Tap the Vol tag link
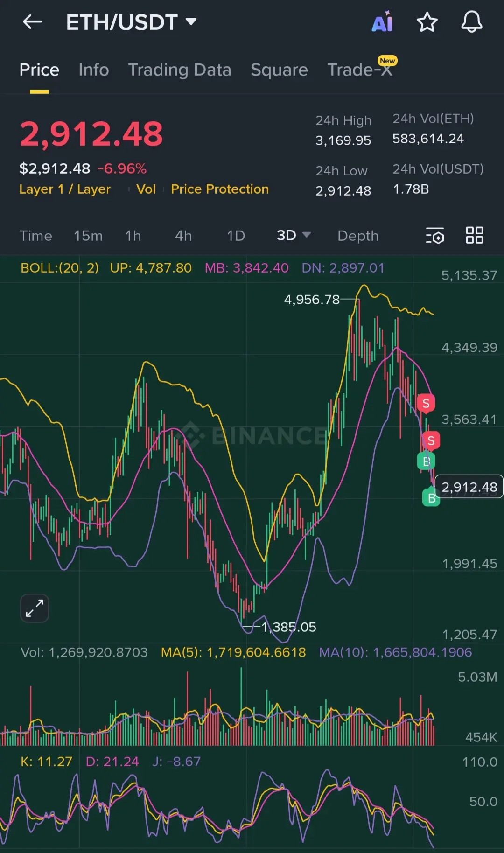The width and height of the screenshot is (504, 853). [146, 189]
